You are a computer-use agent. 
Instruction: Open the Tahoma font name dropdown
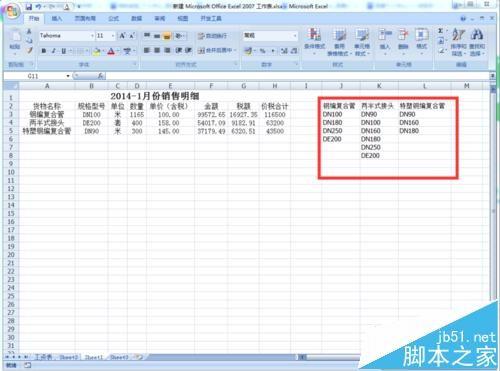click(x=92, y=36)
